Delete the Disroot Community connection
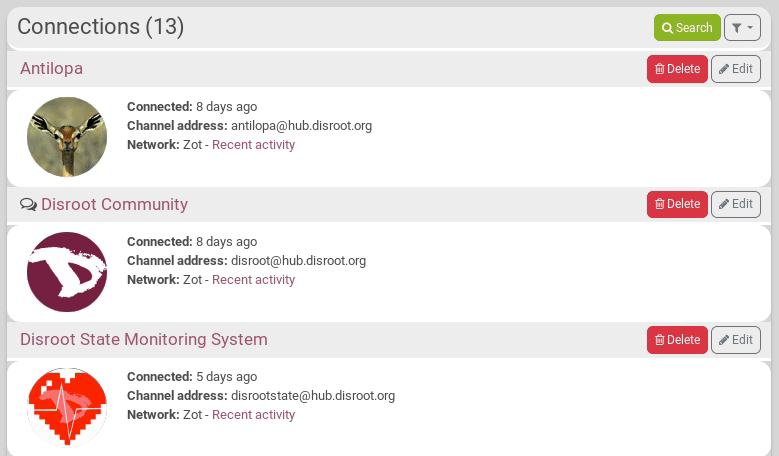779x456 pixels. point(677,204)
